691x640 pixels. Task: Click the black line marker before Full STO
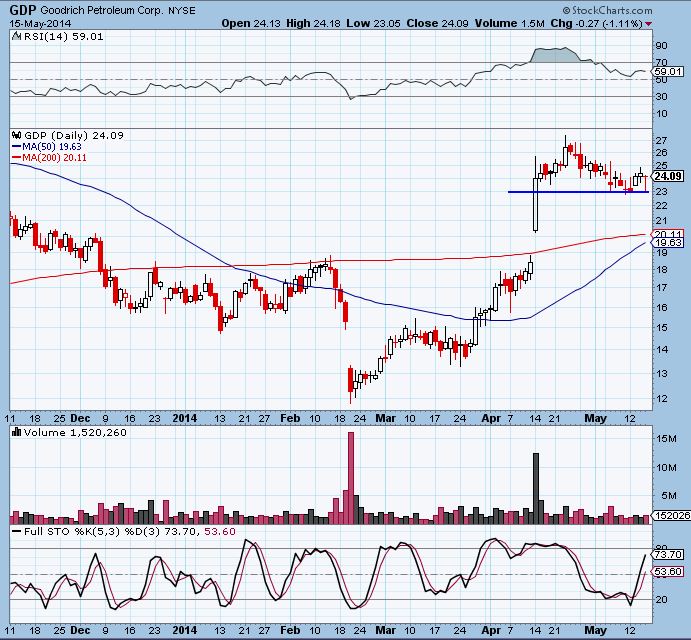click(x=17, y=532)
